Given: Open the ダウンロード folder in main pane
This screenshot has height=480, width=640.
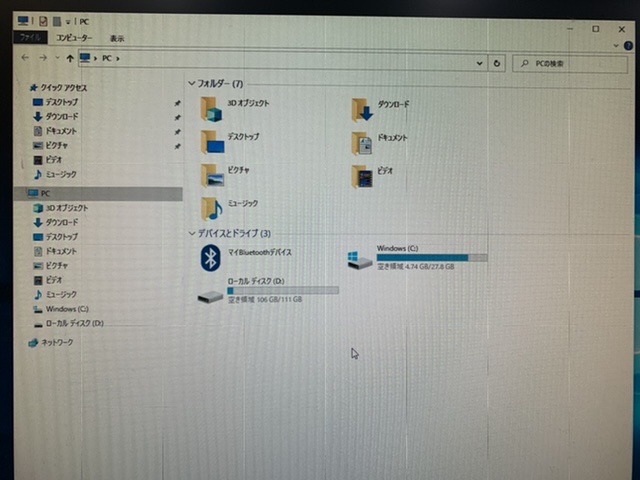Looking at the screenshot, I should pos(362,108).
